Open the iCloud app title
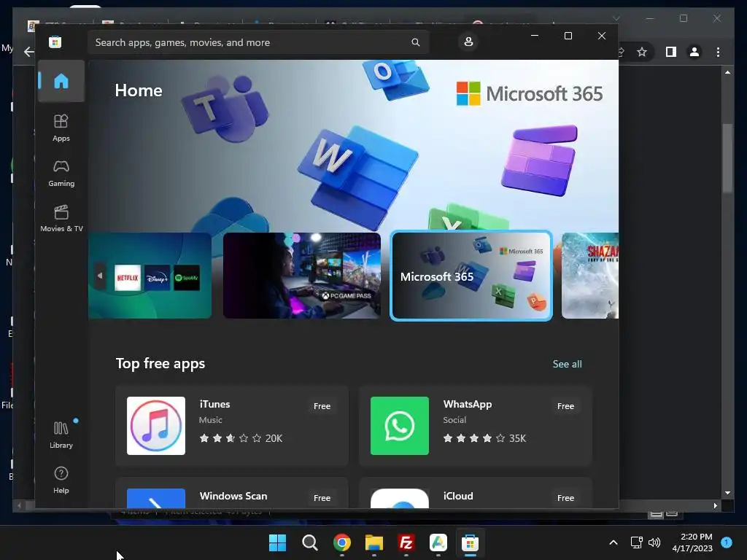 [458, 496]
